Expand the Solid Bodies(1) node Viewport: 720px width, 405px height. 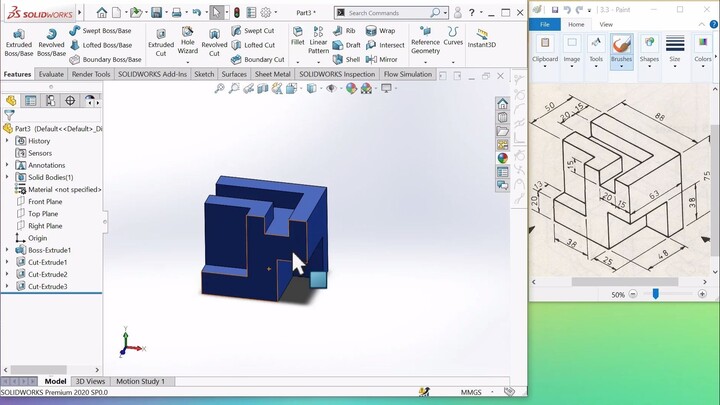pyautogui.click(x=7, y=177)
